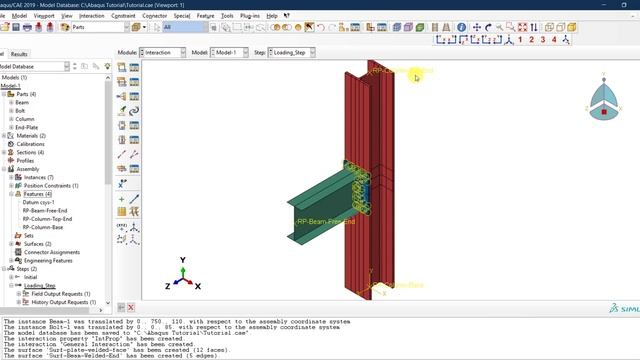The image size is (640, 360).
Task: Click the Create Connector Section tool
Action: [122, 125]
